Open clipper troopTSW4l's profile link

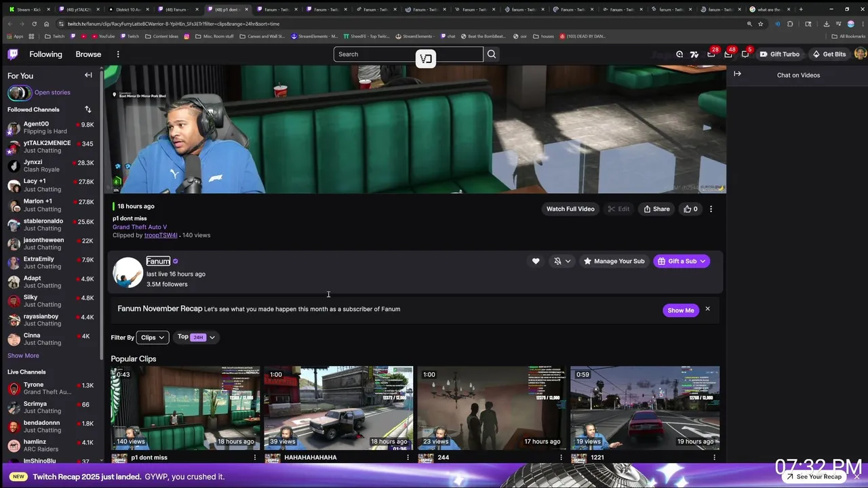[x=161, y=235]
